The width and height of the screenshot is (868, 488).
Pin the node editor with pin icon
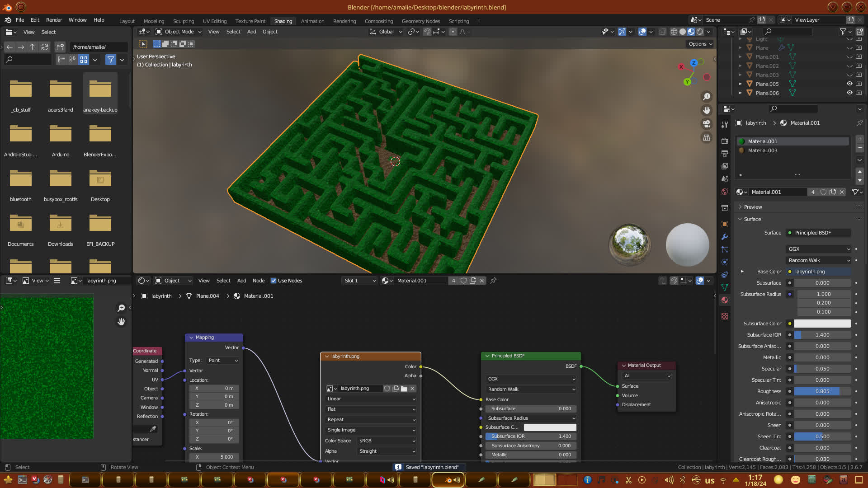tap(493, 281)
